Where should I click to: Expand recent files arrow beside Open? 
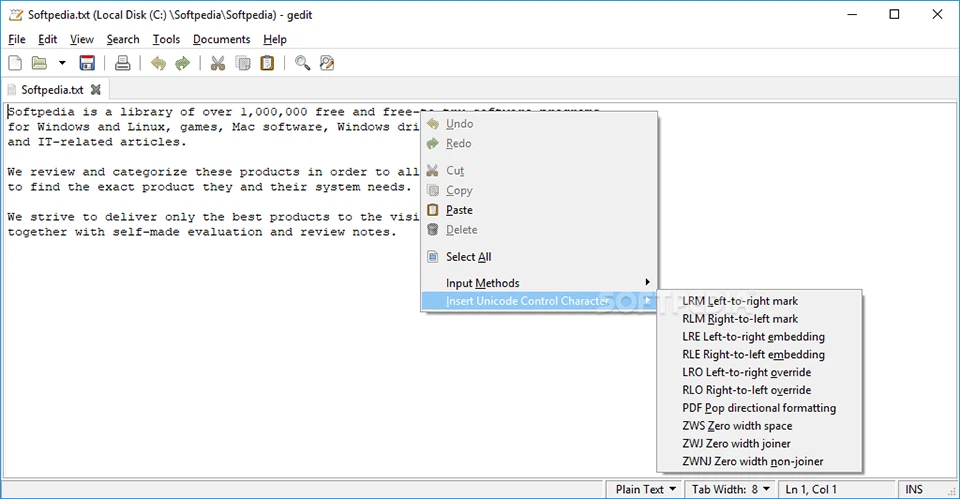point(62,63)
